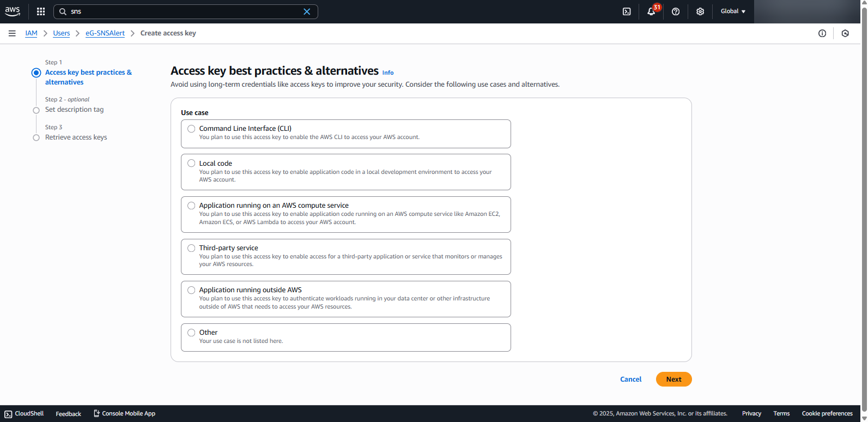Choose the Local code use case

(191, 163)
